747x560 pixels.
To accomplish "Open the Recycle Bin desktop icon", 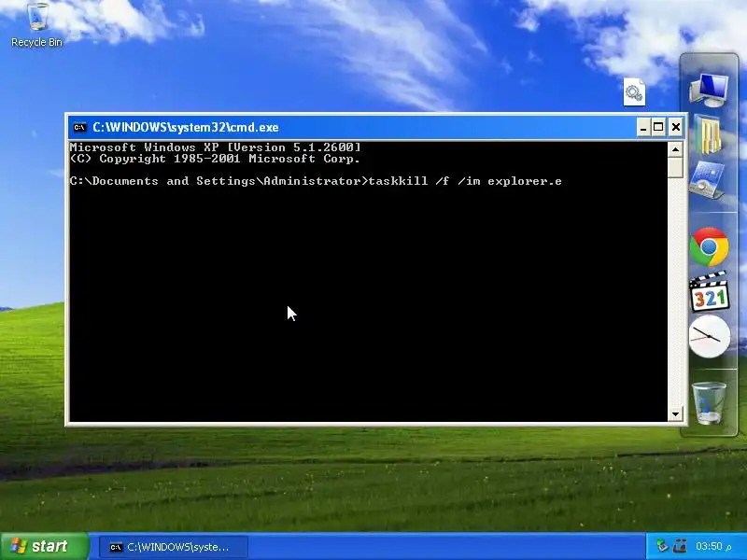I will (36, 25).
